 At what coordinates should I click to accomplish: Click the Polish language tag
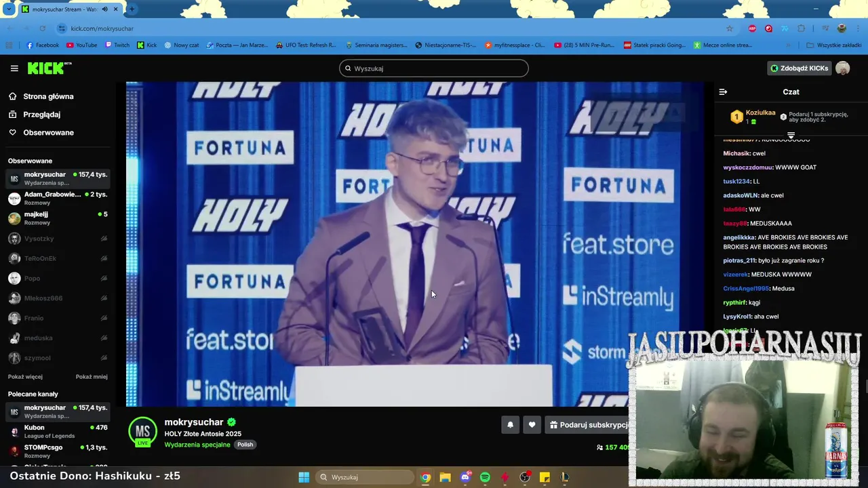click(x=245, y=445)
